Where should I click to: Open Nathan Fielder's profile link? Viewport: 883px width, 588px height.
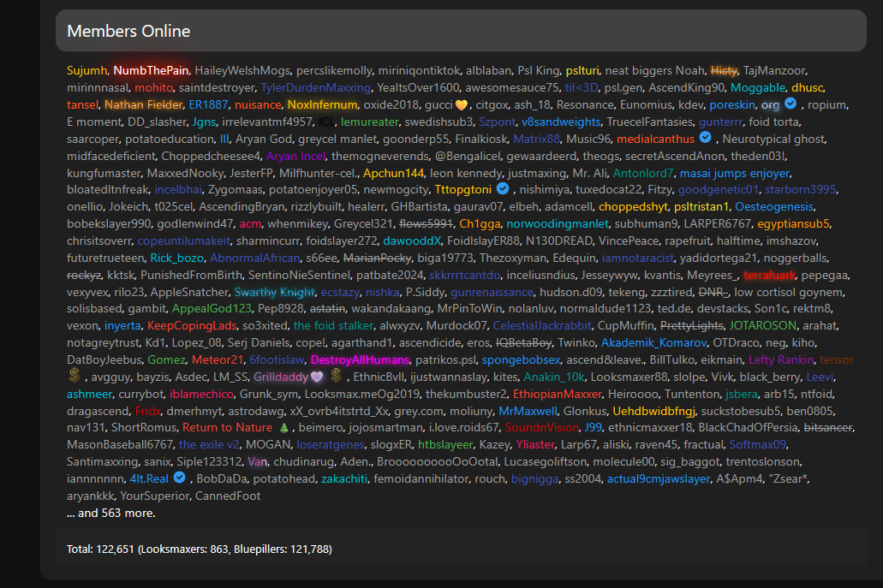(x=143, y=104)
